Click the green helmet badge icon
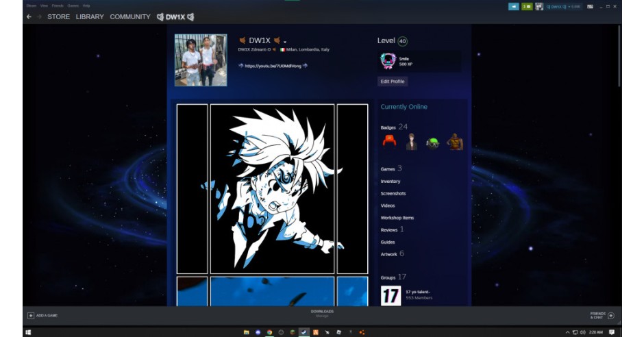The height and width of the screenshot is (337, 644). [432, 142]
